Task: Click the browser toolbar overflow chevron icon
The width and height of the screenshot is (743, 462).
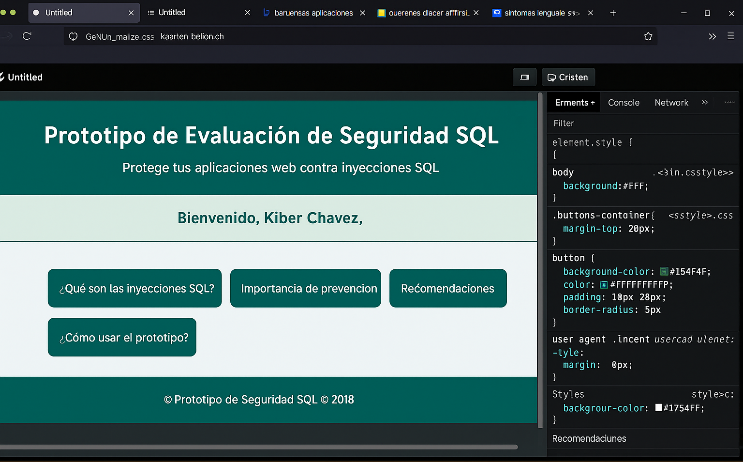Action: pos(712,36)
